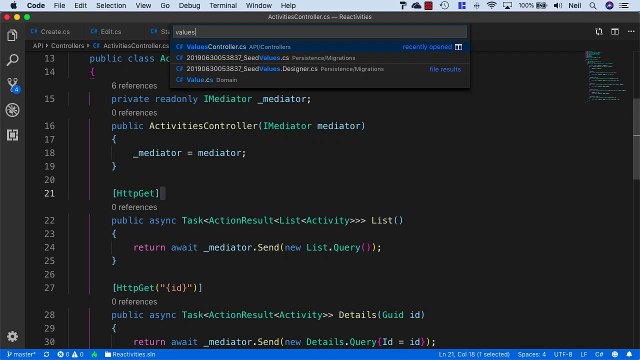The width and height of the screenshot is (640, 360).
Task: Open the editor More Actions menu
Action: click(631, 31)
